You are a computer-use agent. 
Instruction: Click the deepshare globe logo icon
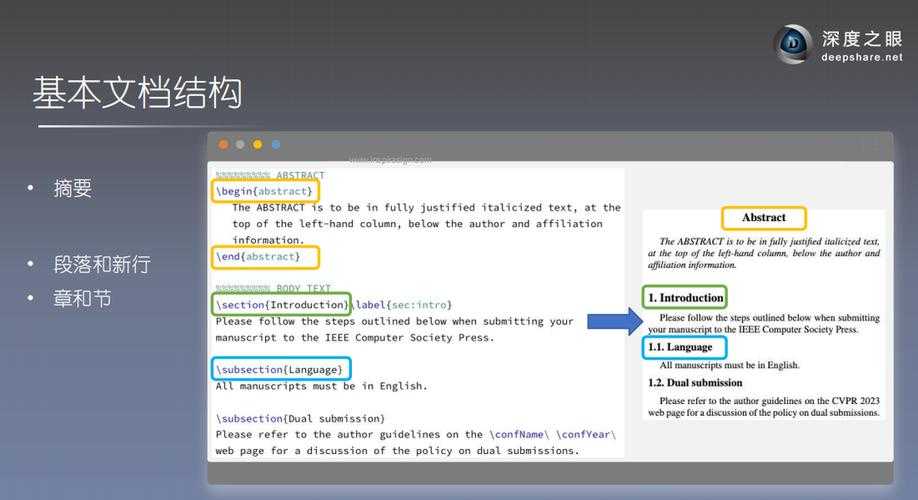[793, 44]
